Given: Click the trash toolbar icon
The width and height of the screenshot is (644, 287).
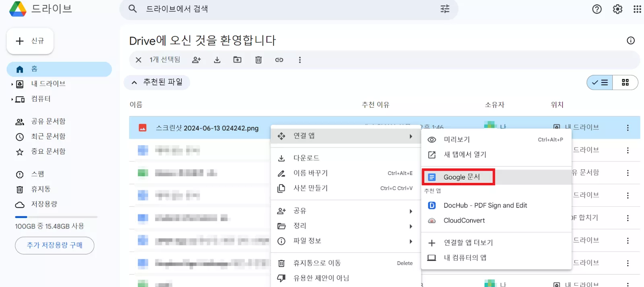Looking at the screenshot, I should click(x=258, y=60).
